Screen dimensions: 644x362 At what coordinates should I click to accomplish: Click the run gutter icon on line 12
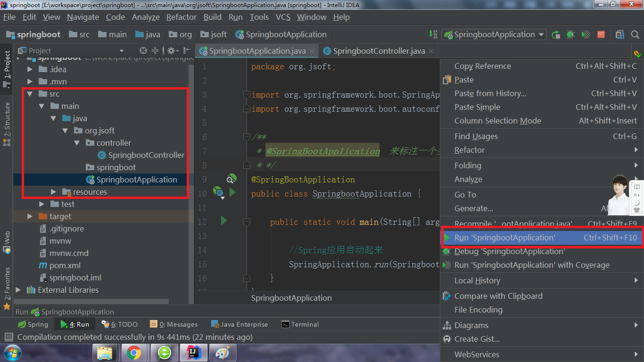[223, 220]
